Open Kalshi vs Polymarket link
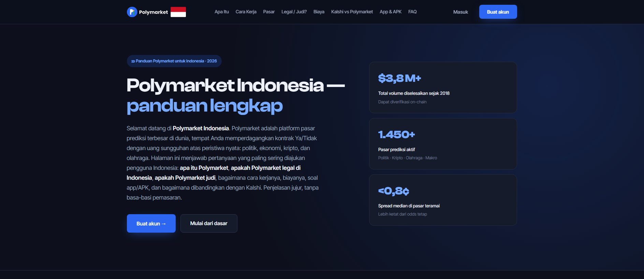This screenshot has width=644, height=279. (352, 12)
